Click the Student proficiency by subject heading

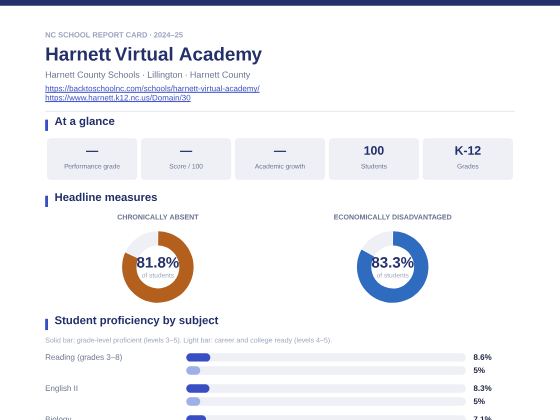136,320
